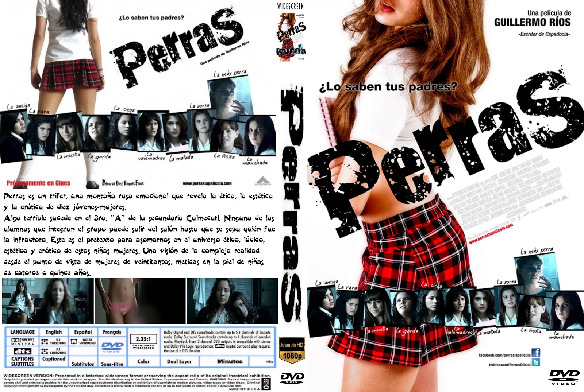Click the 'La gorda' label on the back cover
Screen dimensions: 584x392
(x=99, y=156)
